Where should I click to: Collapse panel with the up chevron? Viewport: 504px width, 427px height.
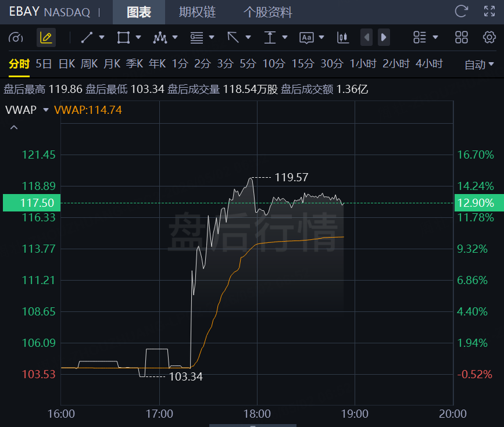tap(14, 128)
